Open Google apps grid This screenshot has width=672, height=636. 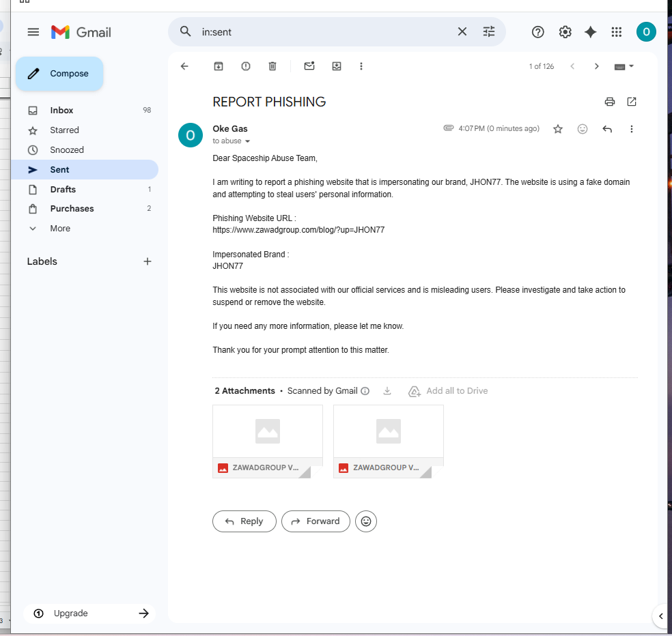click(x=616, y=32)
